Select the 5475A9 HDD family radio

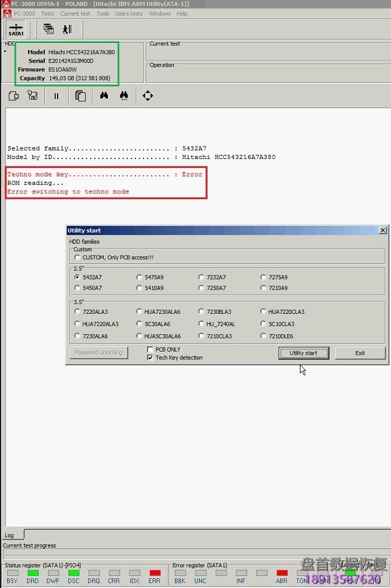coord(140,277)
